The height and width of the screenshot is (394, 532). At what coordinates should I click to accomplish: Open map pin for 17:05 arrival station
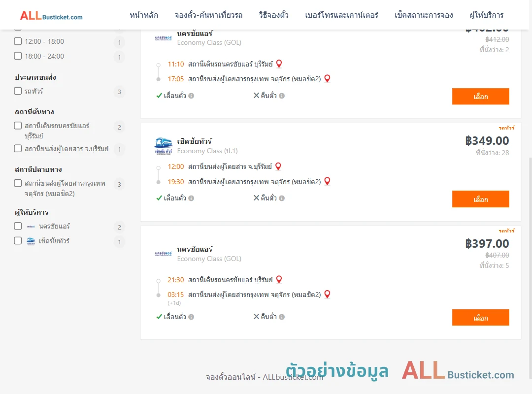coord(327,79)
